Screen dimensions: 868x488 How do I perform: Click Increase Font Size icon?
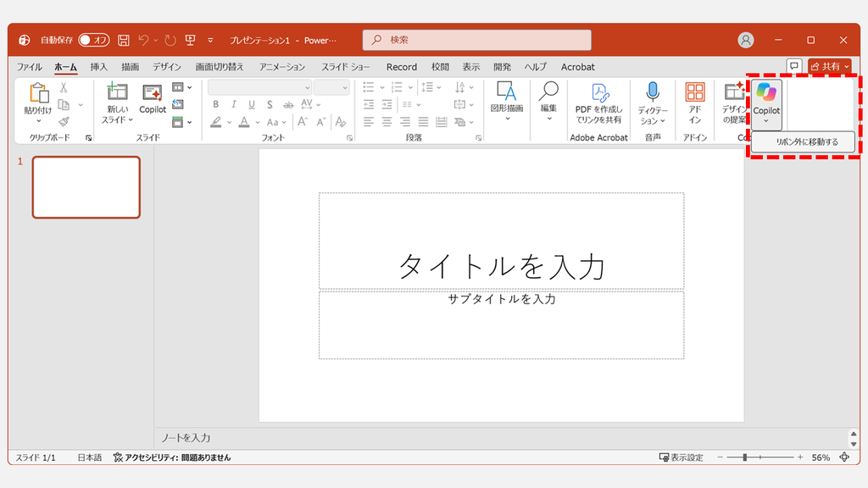pos(303,122)
